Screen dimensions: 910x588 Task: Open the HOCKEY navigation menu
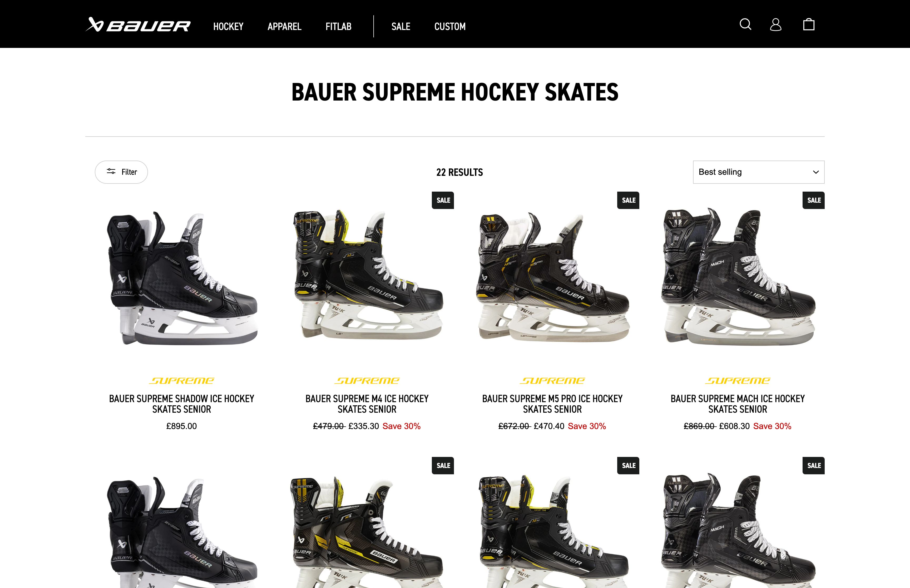pos(228,26)
